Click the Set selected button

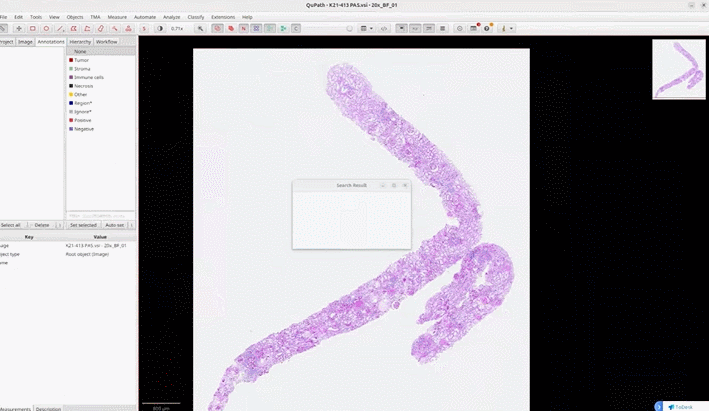(x=83, y=225)
